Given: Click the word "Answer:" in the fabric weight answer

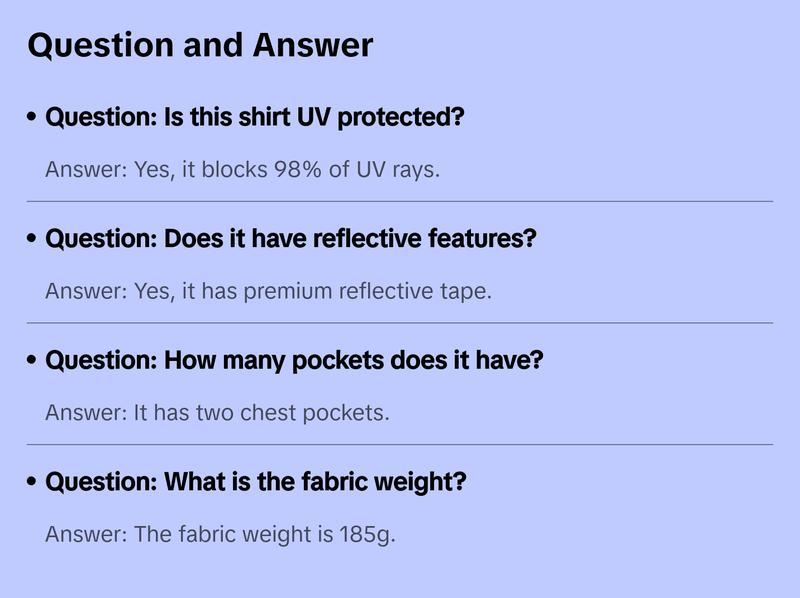Looking at the screenshot, I should 86,535.
